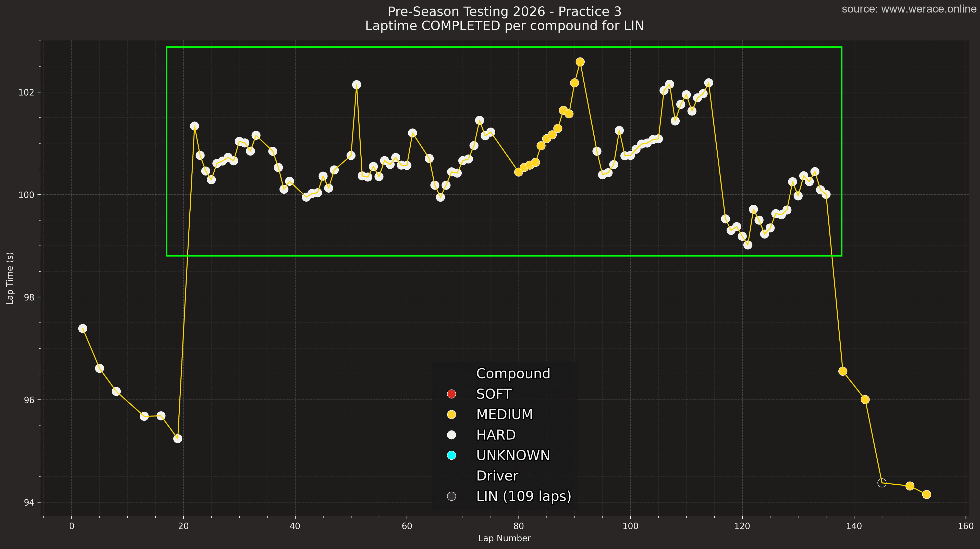Image resolution: width=980 pixels, height=549 pixels.
Task: Select the MEDIUM compound marker in the legend
Action: click(x=452, y=415)
